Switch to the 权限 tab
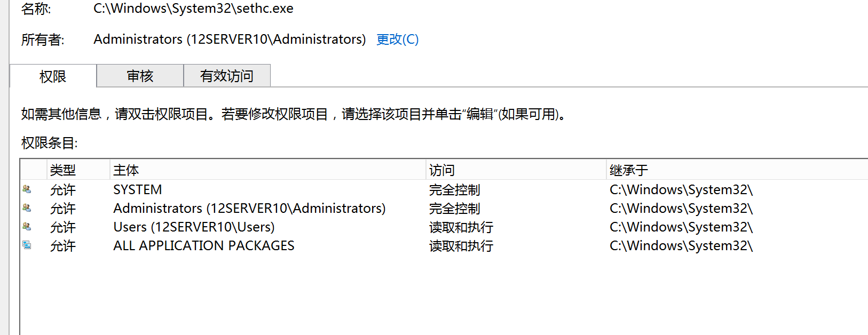Image resolution: width=868 pixels, height=335 pixels. click(x=53, y=76)
